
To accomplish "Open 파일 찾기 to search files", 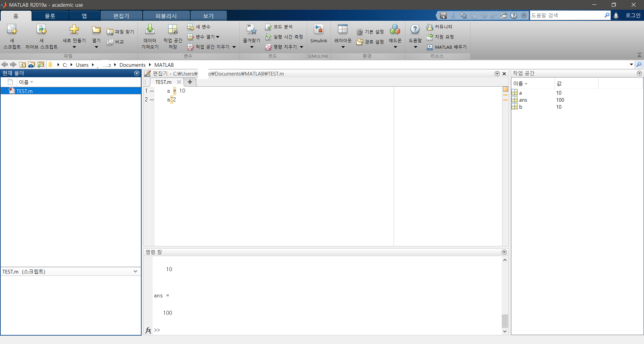I will 120,32.
